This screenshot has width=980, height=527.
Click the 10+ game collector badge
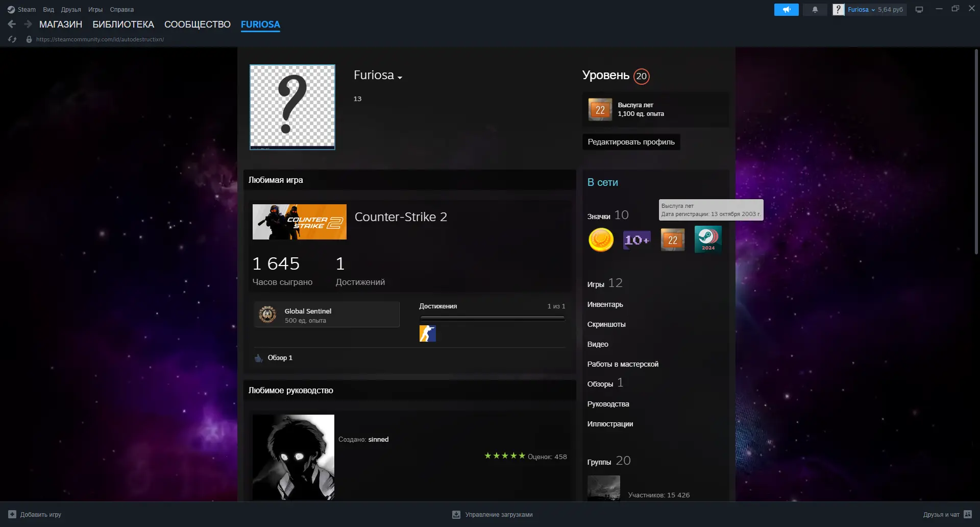pyautogui.click(x=636, y=239)
